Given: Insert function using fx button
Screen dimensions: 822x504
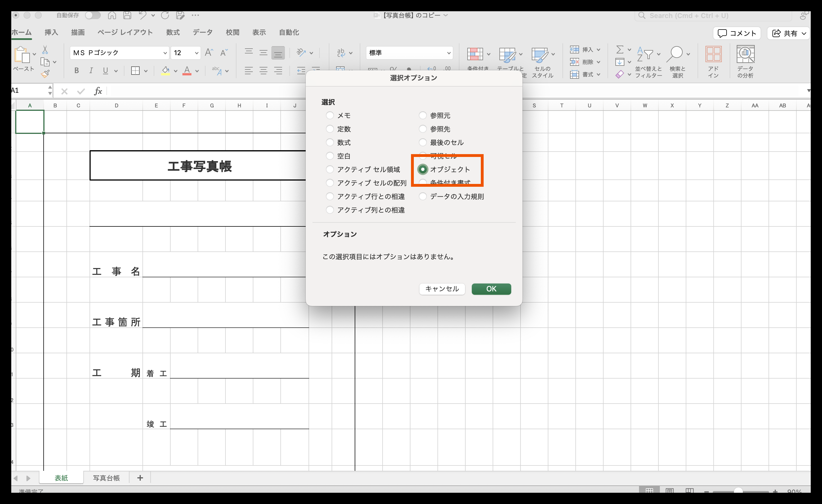Looking at the screenshot, I should click(98, 91).
